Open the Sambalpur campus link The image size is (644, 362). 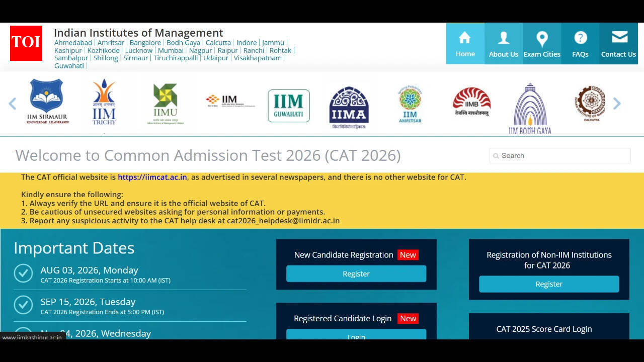click(71, 58)
